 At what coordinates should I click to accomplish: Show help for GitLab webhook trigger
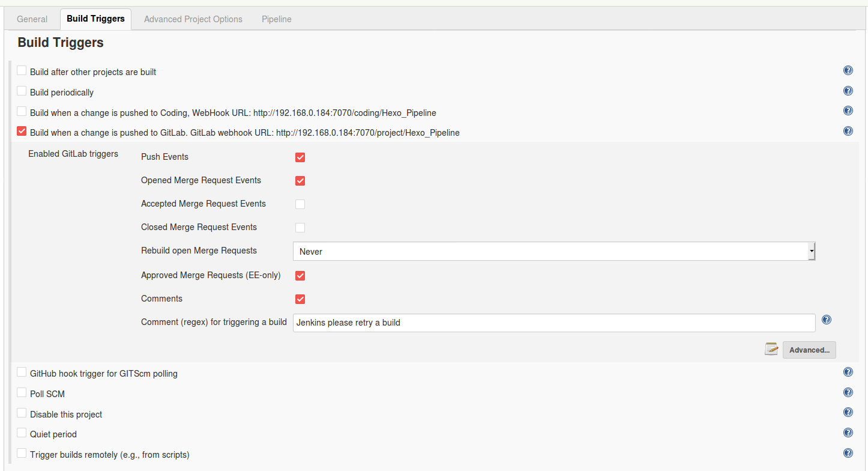pyautogui.click(x=848, y=132)
